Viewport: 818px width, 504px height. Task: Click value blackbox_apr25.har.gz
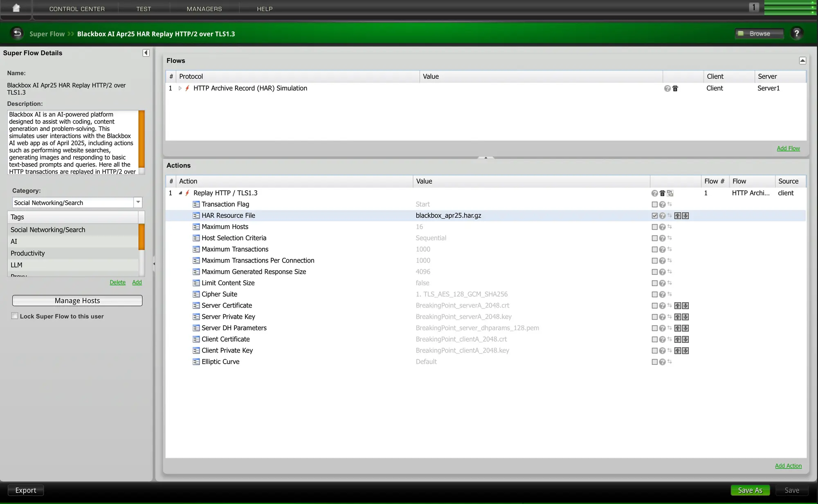click(x=448, y=216)
